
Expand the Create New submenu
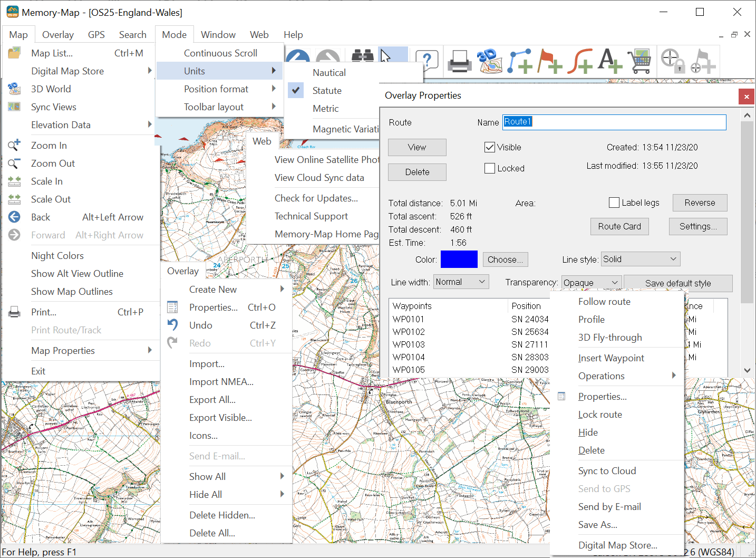point(227,289)
